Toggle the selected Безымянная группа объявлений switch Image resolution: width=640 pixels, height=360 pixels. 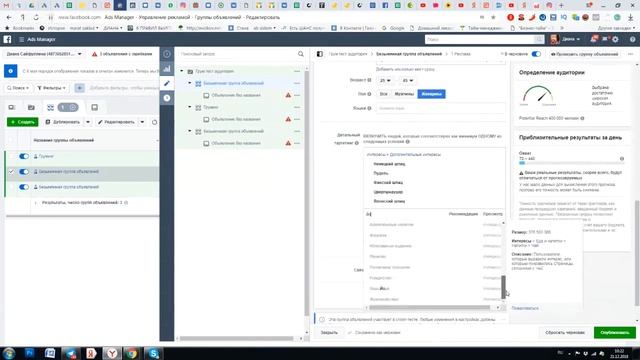(x=24, y=171)
